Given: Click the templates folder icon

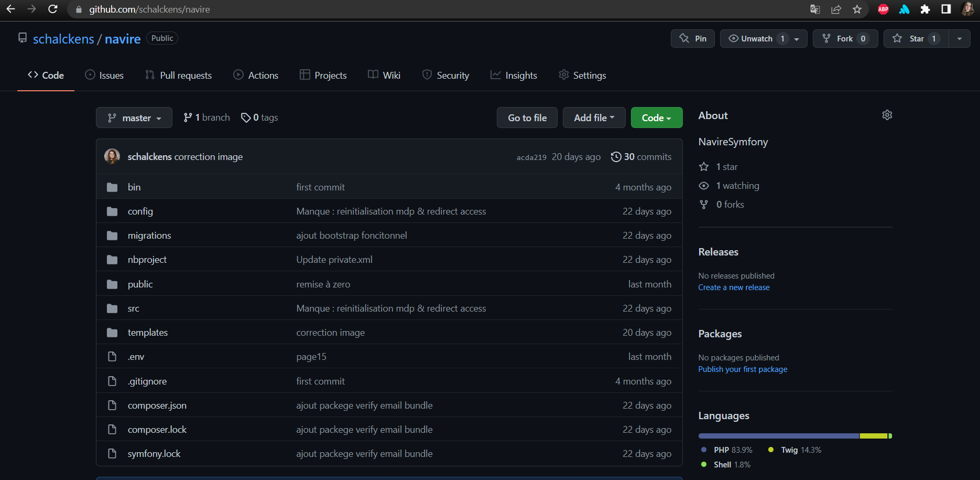Looking at the screenshot, I should 112,333.
